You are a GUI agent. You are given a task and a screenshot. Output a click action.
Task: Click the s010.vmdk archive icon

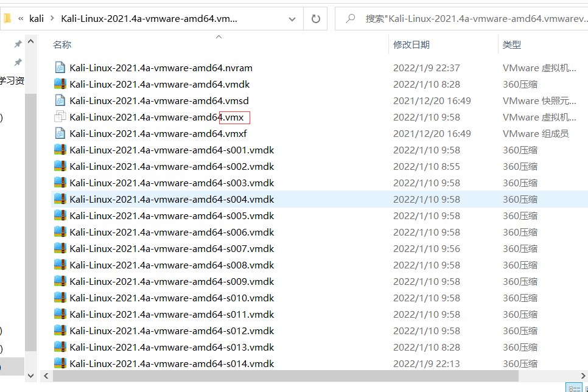click(60, 298)
